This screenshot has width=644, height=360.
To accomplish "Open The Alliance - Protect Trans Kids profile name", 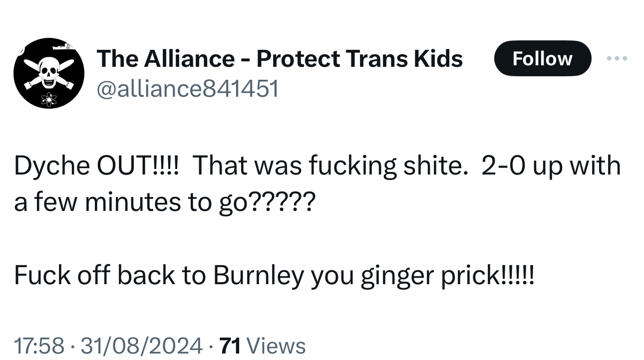I will pos(280,59).
